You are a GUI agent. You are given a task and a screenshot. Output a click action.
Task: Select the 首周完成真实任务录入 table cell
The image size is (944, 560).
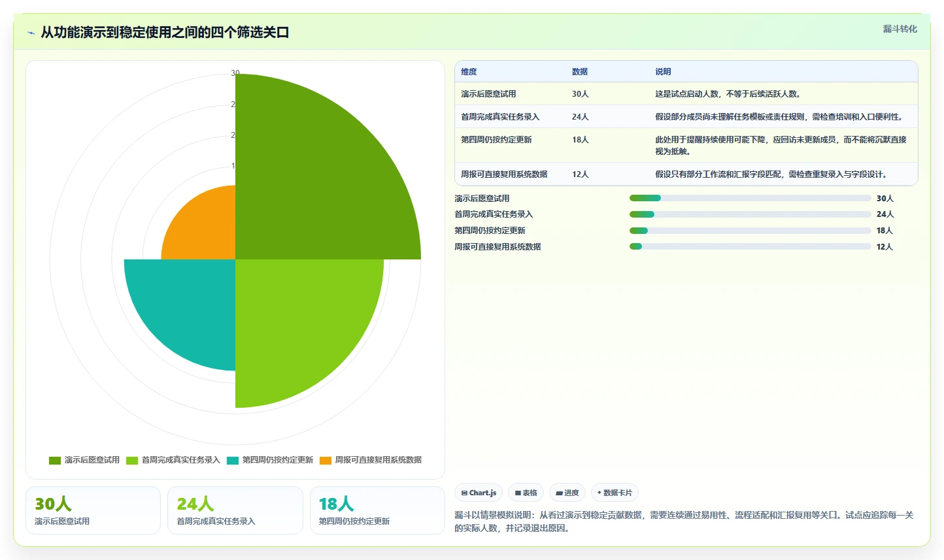point(500,117)
